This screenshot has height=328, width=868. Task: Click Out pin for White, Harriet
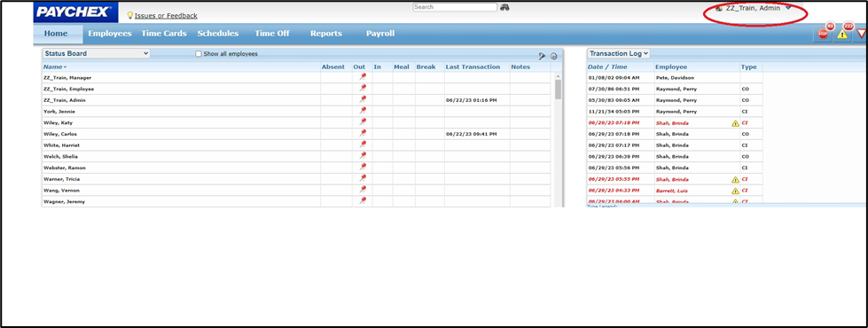pos(363,144)
